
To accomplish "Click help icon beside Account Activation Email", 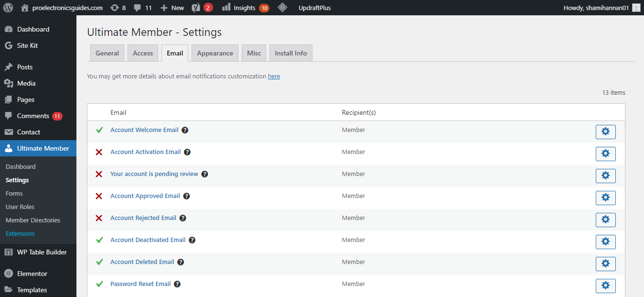I will coord(187,152).
